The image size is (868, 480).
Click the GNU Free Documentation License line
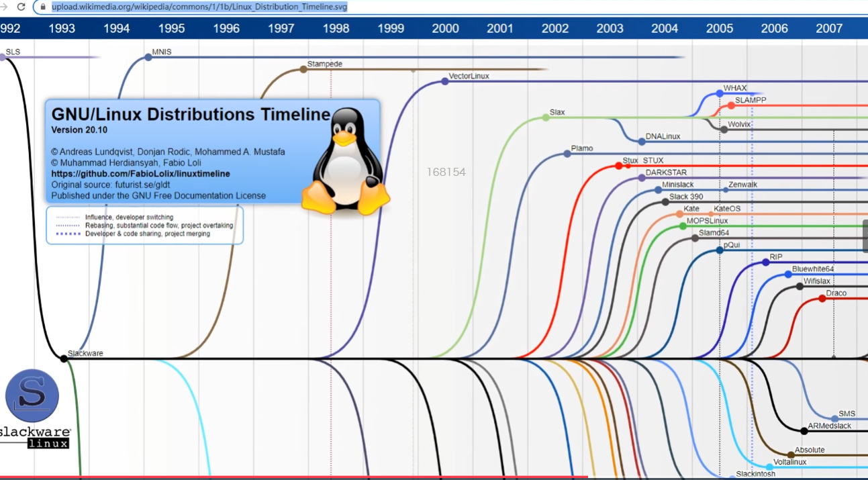click(x=158, y=196)
